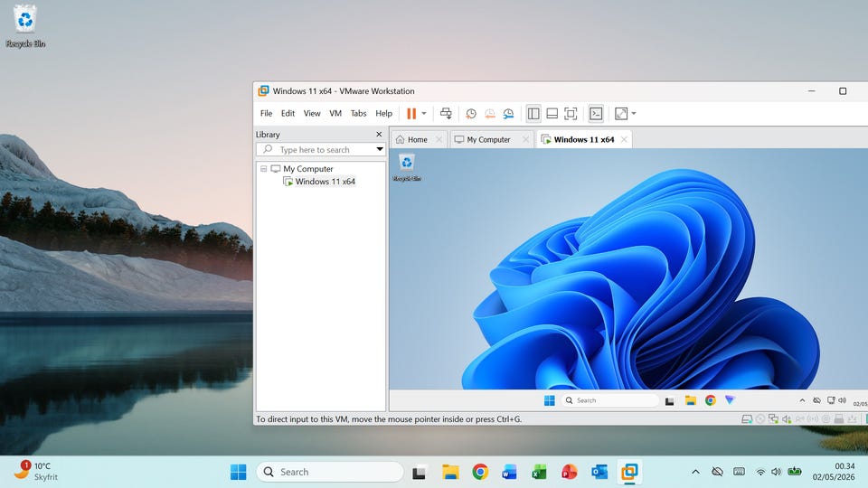This screenshot has height=488, width=868.
Task: Open File Explorer in the guest VM taskbar
Action: tap(690, 400)
